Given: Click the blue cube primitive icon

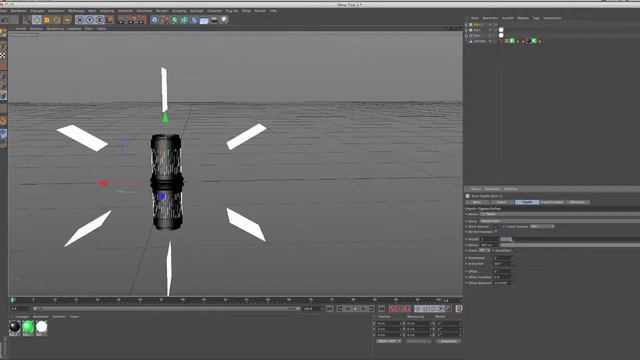Looking at the screenshot, I should tap(154, 20).
